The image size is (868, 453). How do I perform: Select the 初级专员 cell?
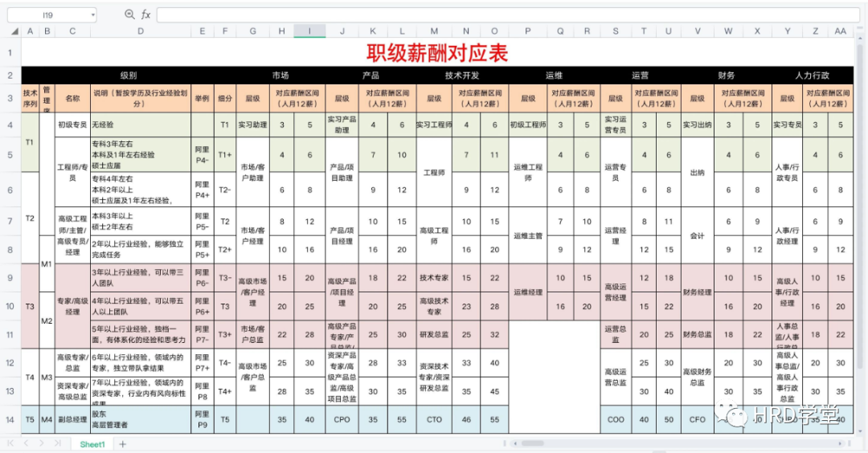72,124
